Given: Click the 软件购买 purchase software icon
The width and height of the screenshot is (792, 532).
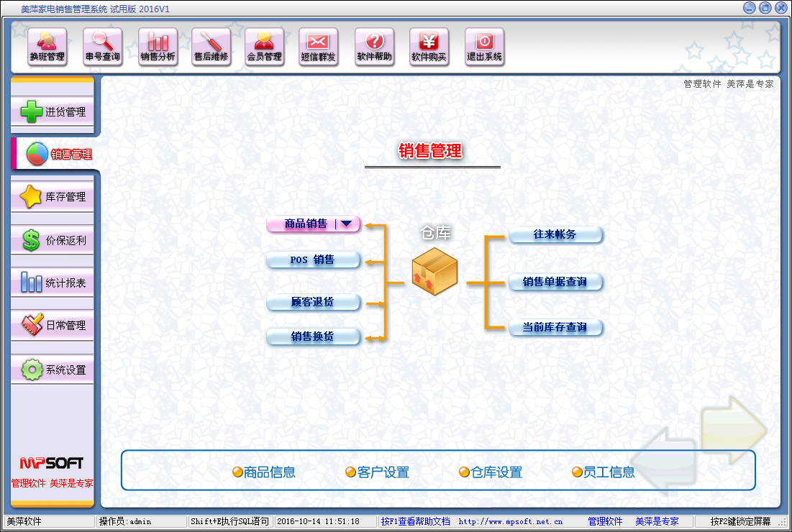Looking at the screenshot, I should point(429,47).
